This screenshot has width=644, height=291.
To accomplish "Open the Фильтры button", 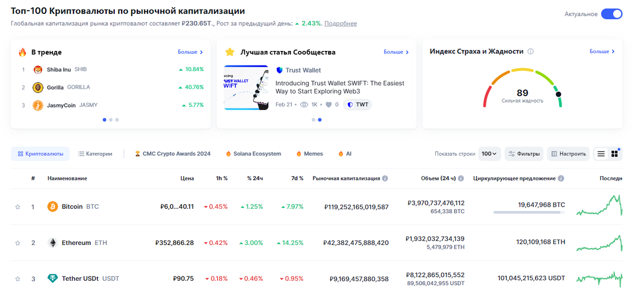I will tap(524, 154).
